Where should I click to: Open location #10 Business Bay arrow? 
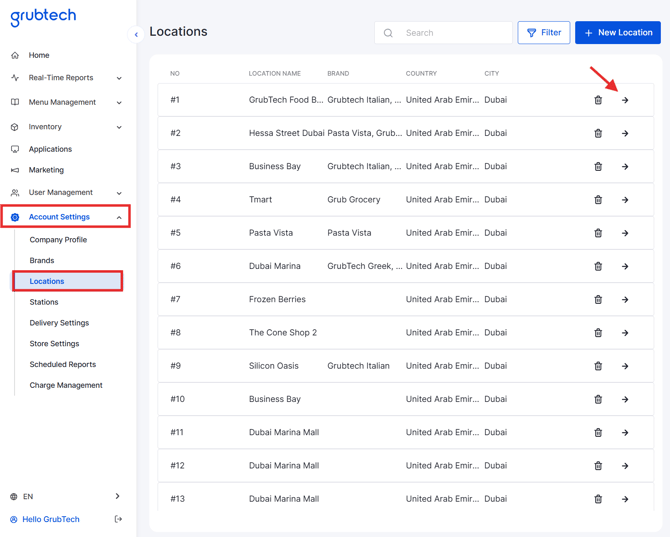point(625,399)
